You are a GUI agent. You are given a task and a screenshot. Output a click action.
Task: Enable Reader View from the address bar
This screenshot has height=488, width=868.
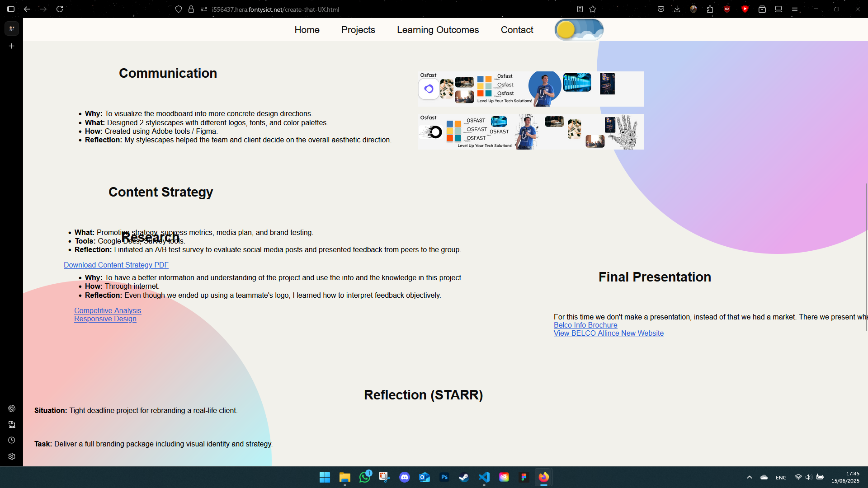pyautogui.click(x=580, y=9)
